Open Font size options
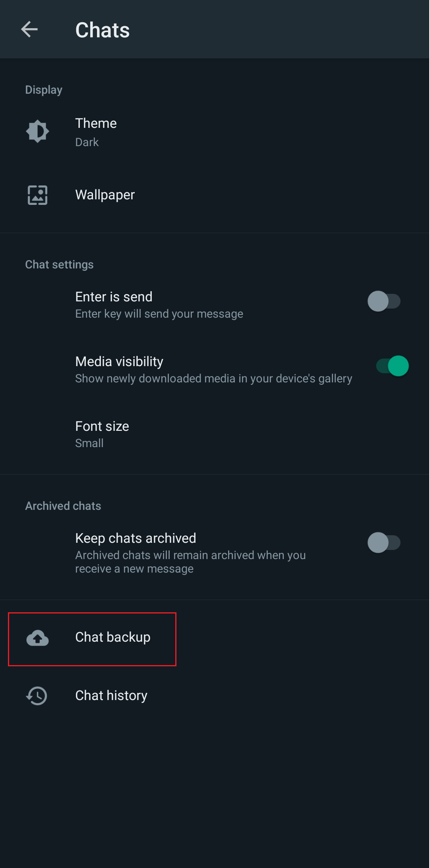Image resolution: width=430 pixels, height=868 pixels. (215, 434)
